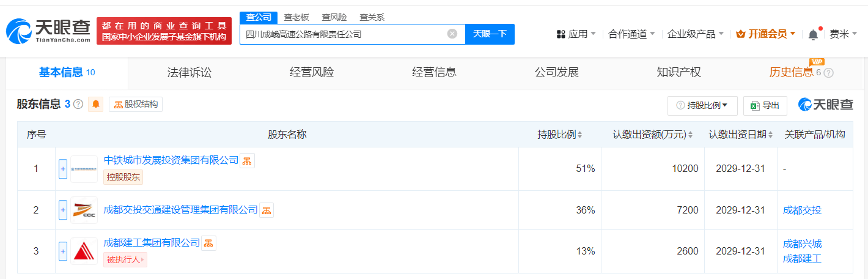868x279 pixels.
Task: Open 中铁城市发展投资集团有限公司 link
Action: 171,160
